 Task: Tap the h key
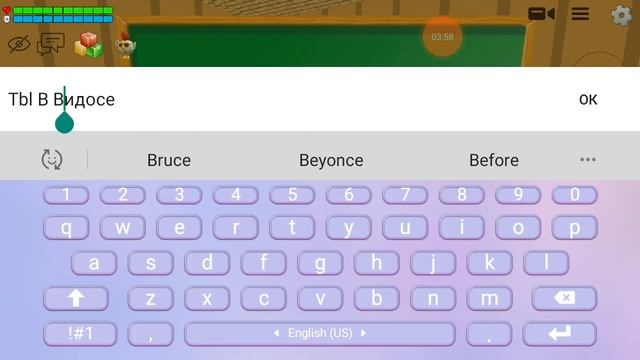pos(376,263)
